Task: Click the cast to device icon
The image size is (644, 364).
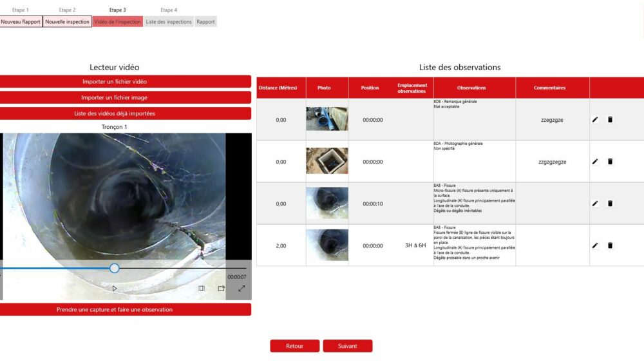Action: [x=221, y=289]
